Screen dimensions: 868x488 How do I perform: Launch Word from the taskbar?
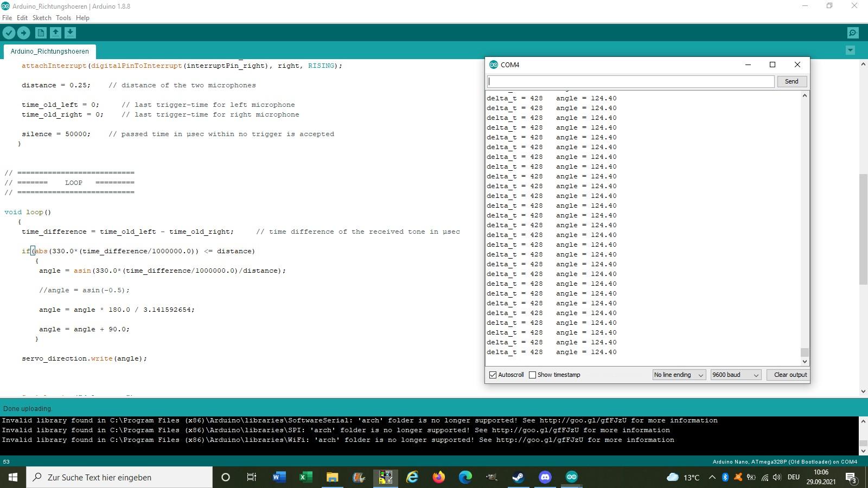pos(279,477)
